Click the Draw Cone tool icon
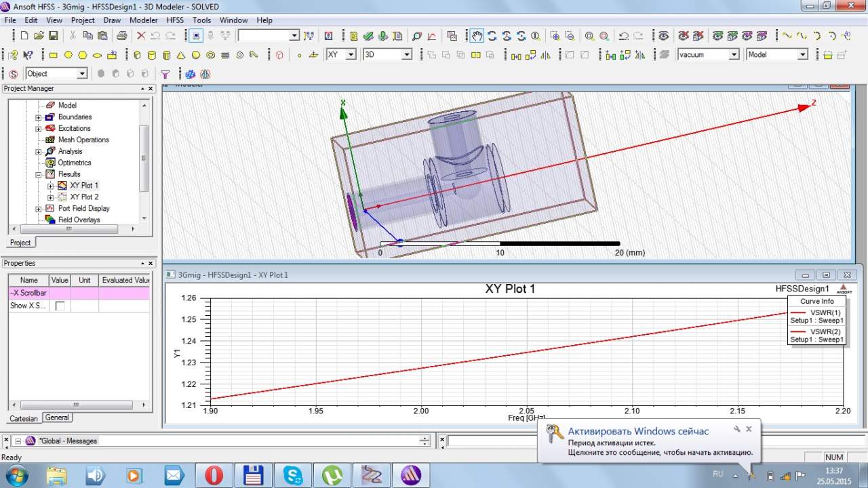The width and height of the screenshot is (868, 488). tap(181, 55)
